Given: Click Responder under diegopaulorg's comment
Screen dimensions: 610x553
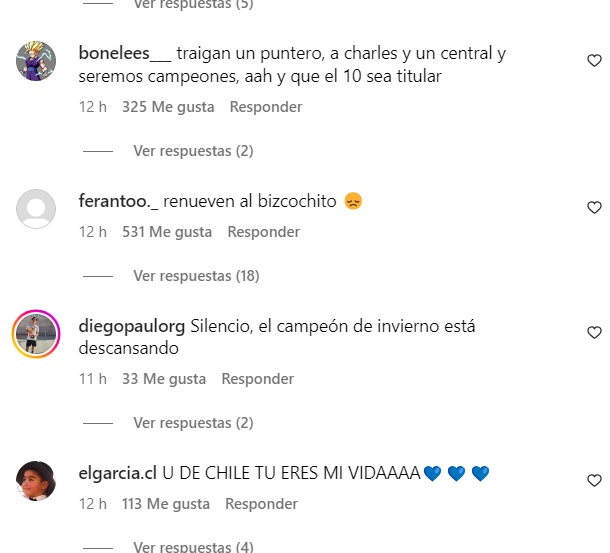Looking at the screenshot, I should click(x=258, y=379).
